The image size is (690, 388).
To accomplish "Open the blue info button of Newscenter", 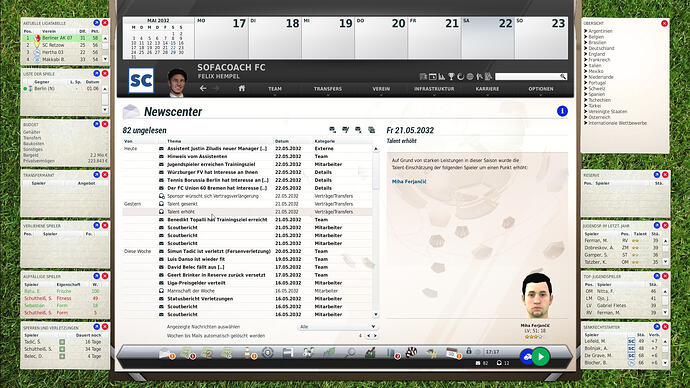I will (562, 111).
